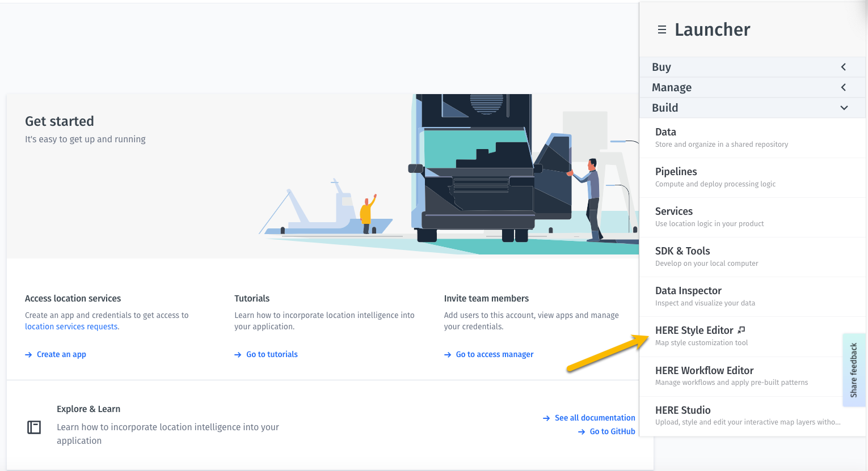Click the arrow icon before Go to tutorials
Image resolution: width=868 pixels, height=471 pixels.
pyautogui.click(x=238, y=355)
